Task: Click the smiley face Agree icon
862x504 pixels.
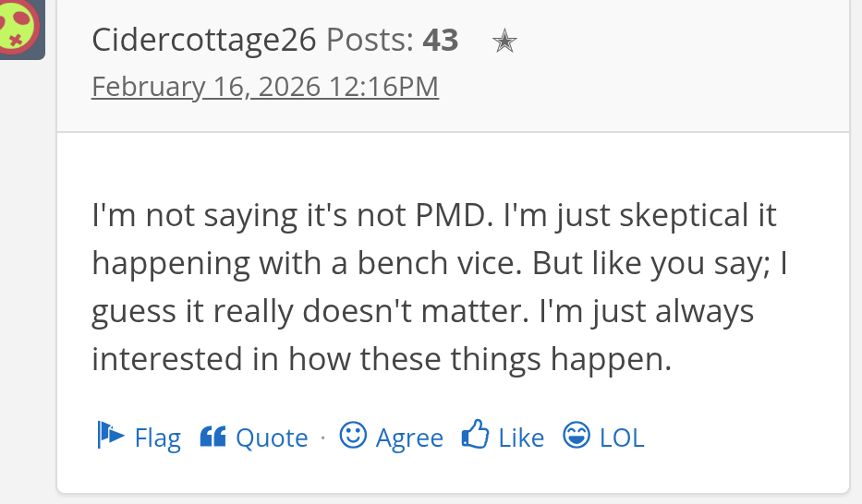Action: (x=353, y=435)
